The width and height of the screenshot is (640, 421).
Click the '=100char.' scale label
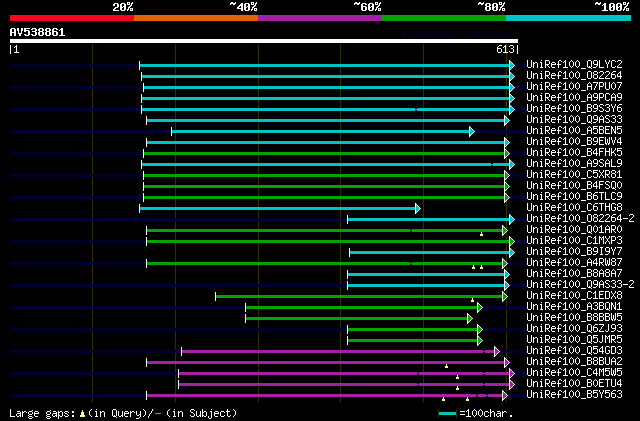pyautogui.click(x=486, y=413)
